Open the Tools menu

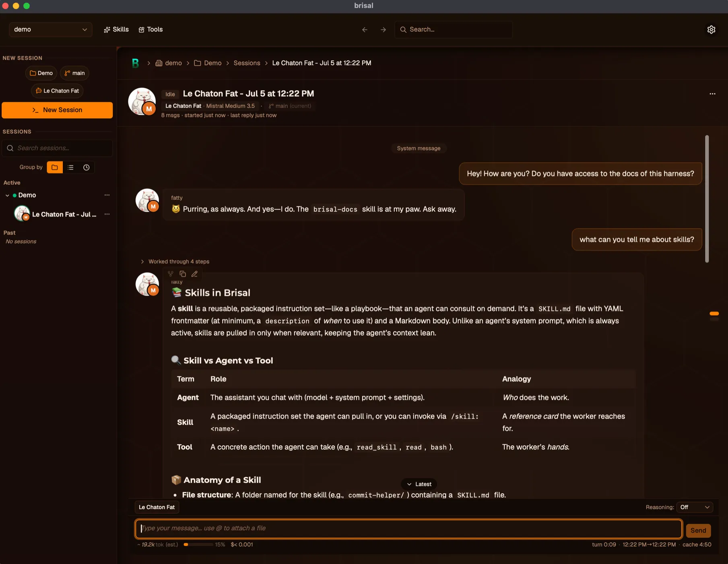coord(151,29)
